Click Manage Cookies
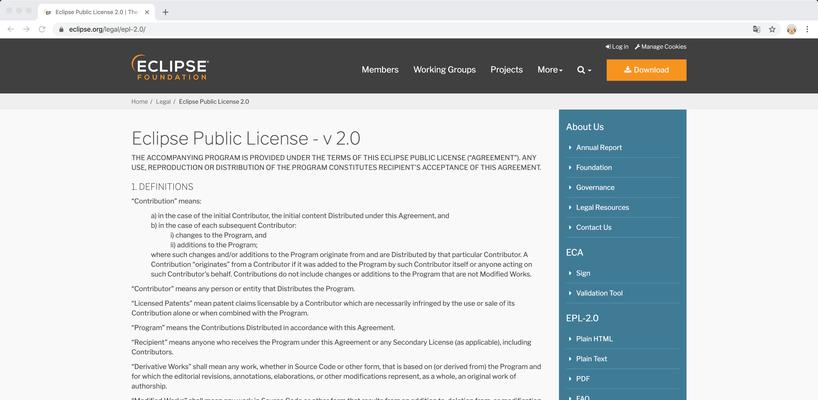 click(x=660, y=46)
